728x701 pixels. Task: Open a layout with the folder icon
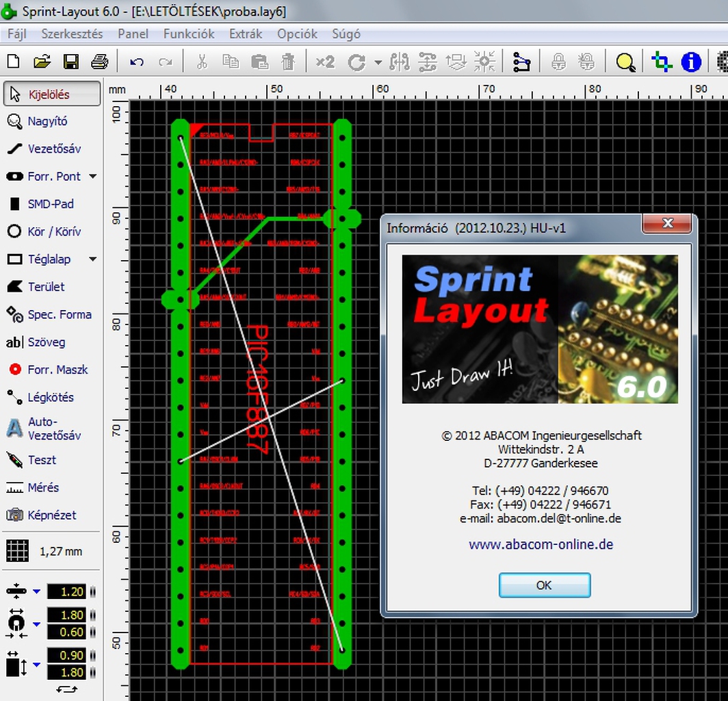coord(42,62)
